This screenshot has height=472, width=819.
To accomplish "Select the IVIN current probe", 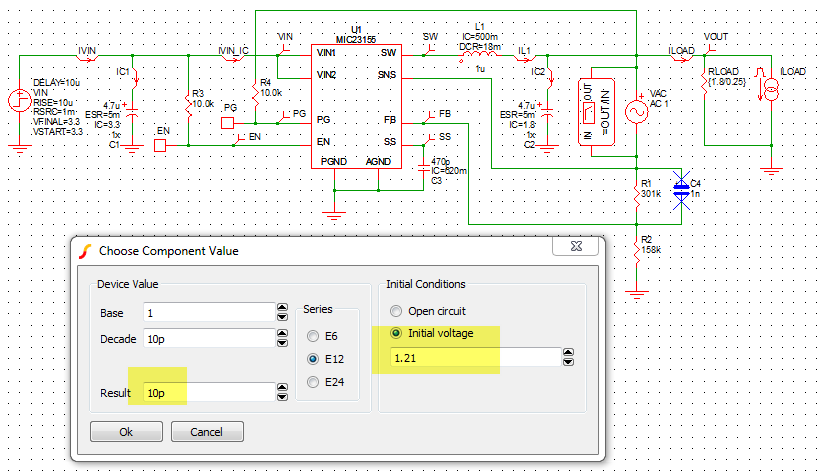I will pyautogui.click(x=88, y=57).
